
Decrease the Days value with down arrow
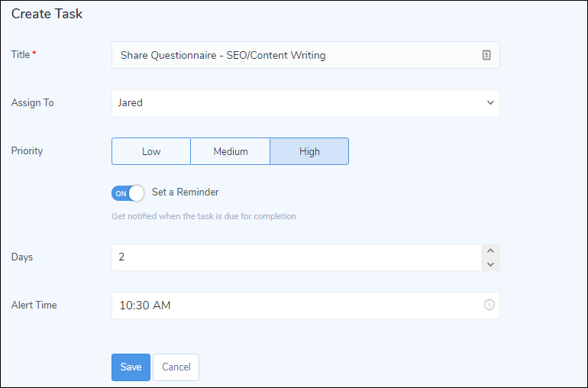click(x=491, y=264)
